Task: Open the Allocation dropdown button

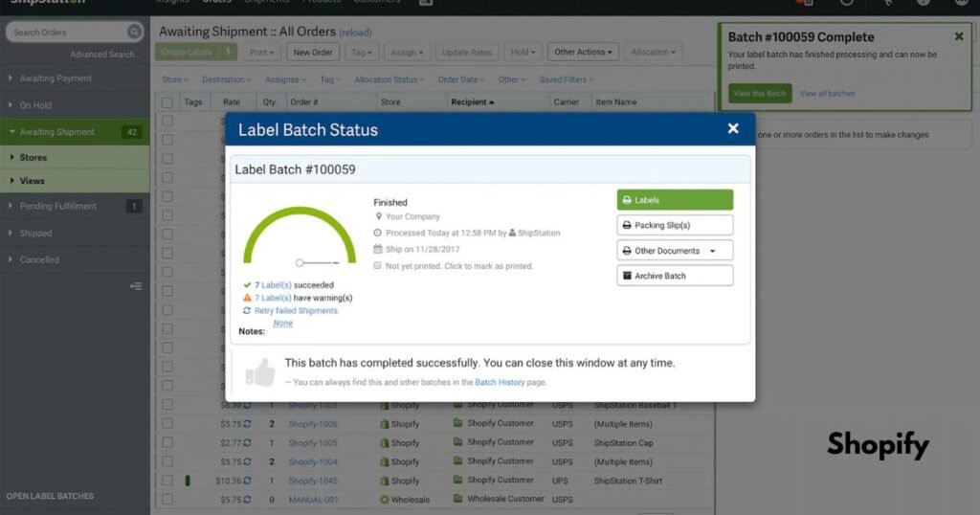Action: [653, 52]
